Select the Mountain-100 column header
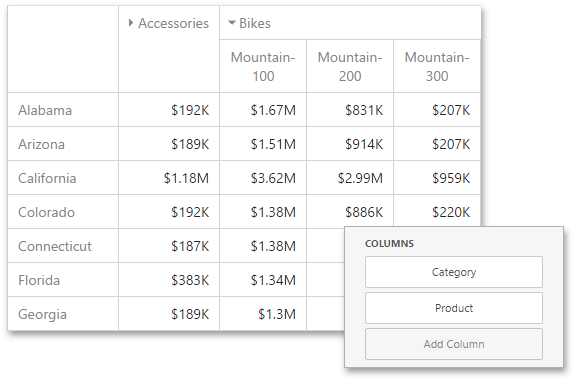This screenshot has height=382, width=576. 263,66
